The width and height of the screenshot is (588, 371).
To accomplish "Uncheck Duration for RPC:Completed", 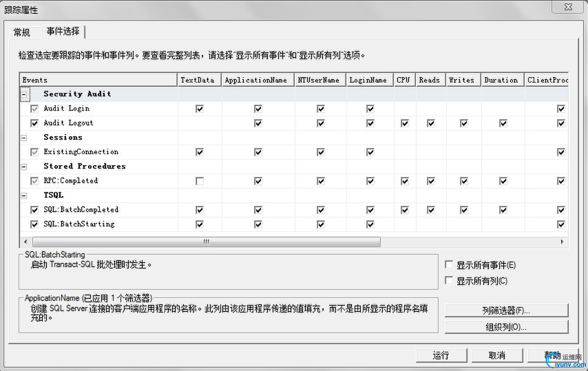I will pos(503,181).
